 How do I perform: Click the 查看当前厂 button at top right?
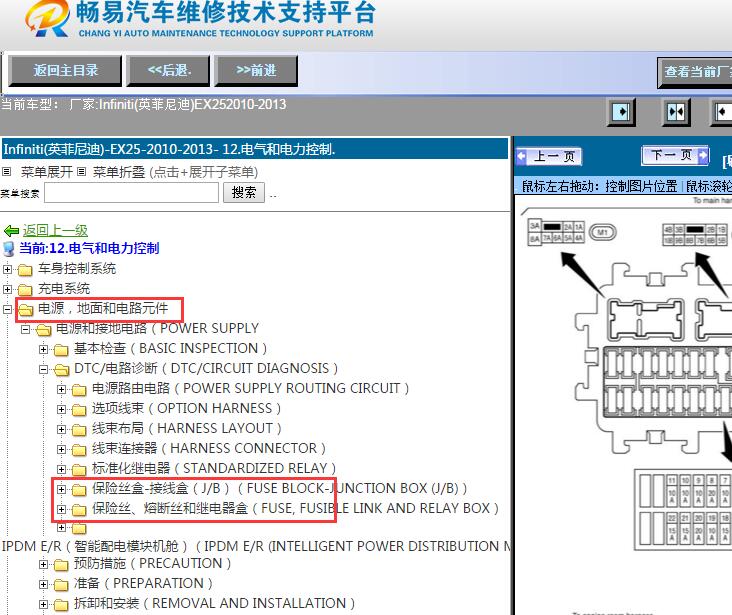(695, 72)
